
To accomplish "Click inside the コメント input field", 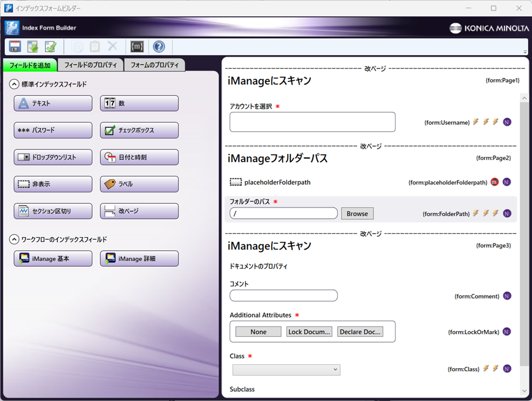I will click(283, 295).
